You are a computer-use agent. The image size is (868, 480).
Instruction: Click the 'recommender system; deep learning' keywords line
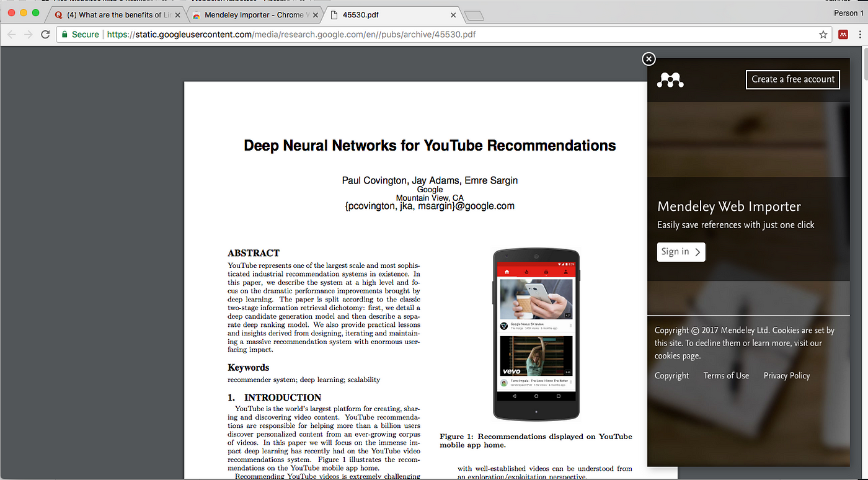[304, 380]
